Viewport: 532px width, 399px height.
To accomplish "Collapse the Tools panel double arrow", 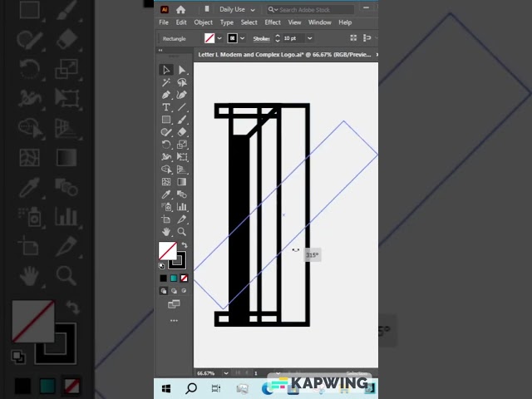I will 160,50.
